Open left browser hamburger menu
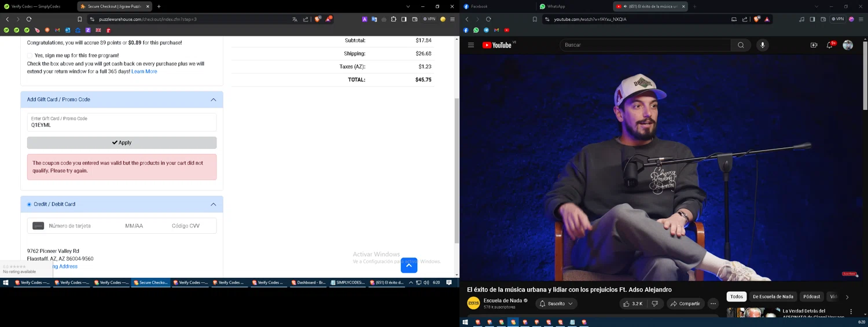 click(453, 19)
